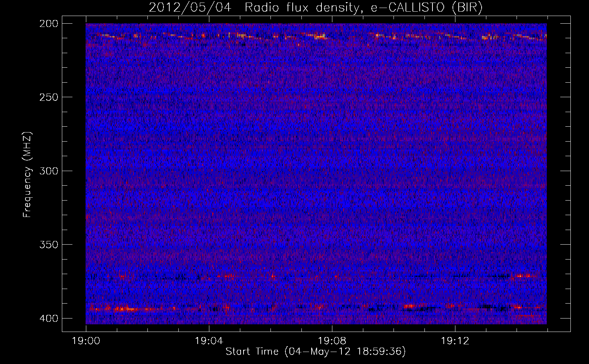Click the 300 frequency tick label

pyautogui.click(x=48, y=171)
